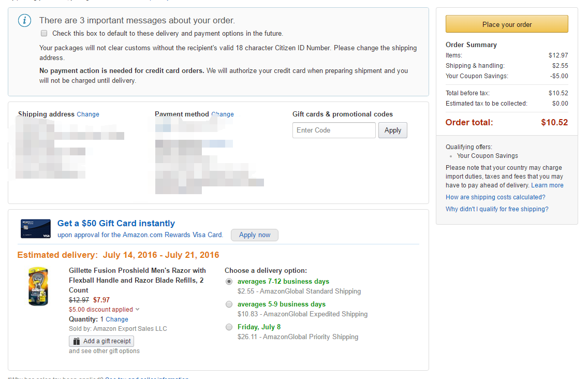Image resolution: width=588 pixels, height=379 pixels.
Task: Check the box to default these delivery options
Action: point(44,34)
